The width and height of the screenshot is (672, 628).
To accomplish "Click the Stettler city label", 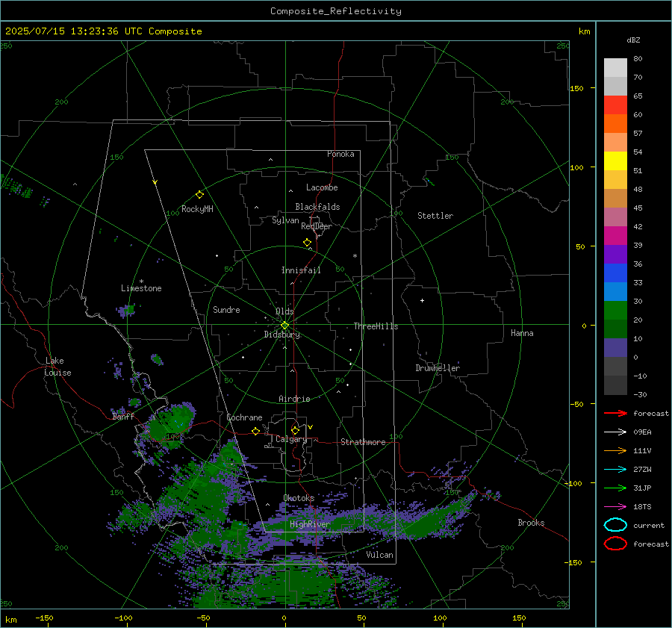I will pos(435,216).
